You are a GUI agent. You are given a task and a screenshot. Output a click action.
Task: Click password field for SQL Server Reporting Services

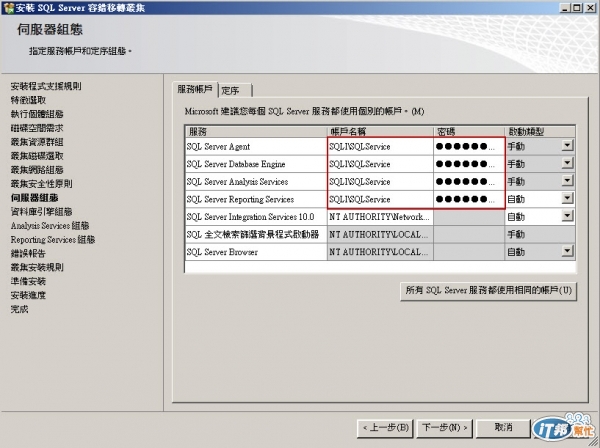[x=469, y=199]
